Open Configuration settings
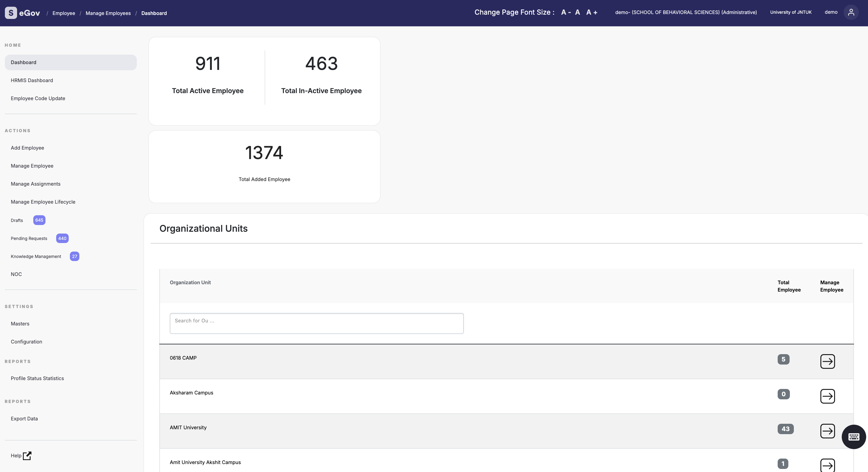868x472 pixels. pos(26,342)
